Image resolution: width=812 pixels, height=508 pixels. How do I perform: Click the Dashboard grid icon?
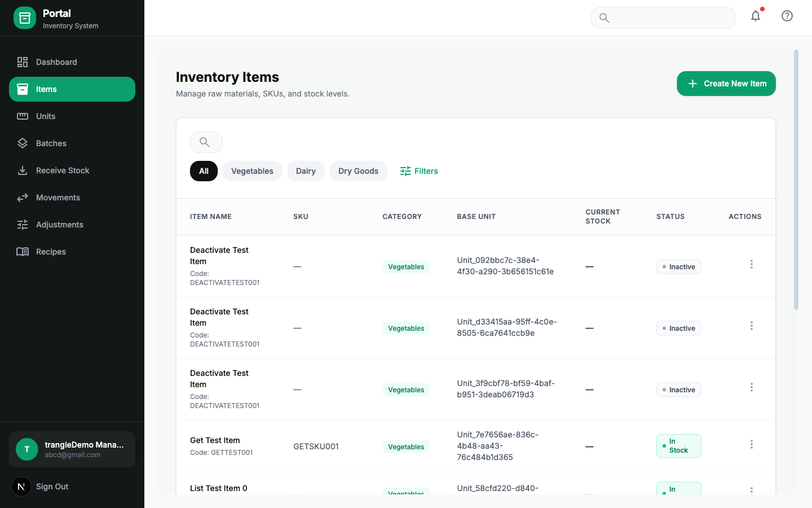pyautogui.click(x=23, y=62)
